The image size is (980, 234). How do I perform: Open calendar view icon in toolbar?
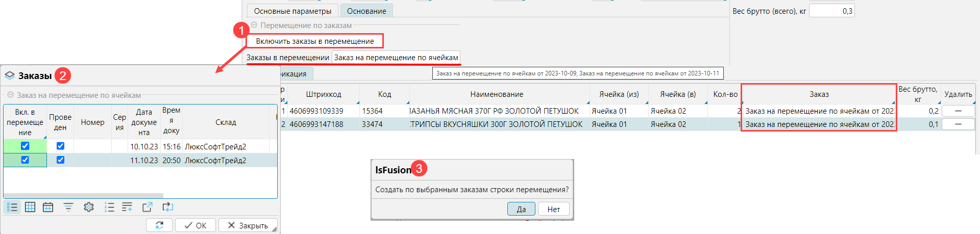(48, 207)
